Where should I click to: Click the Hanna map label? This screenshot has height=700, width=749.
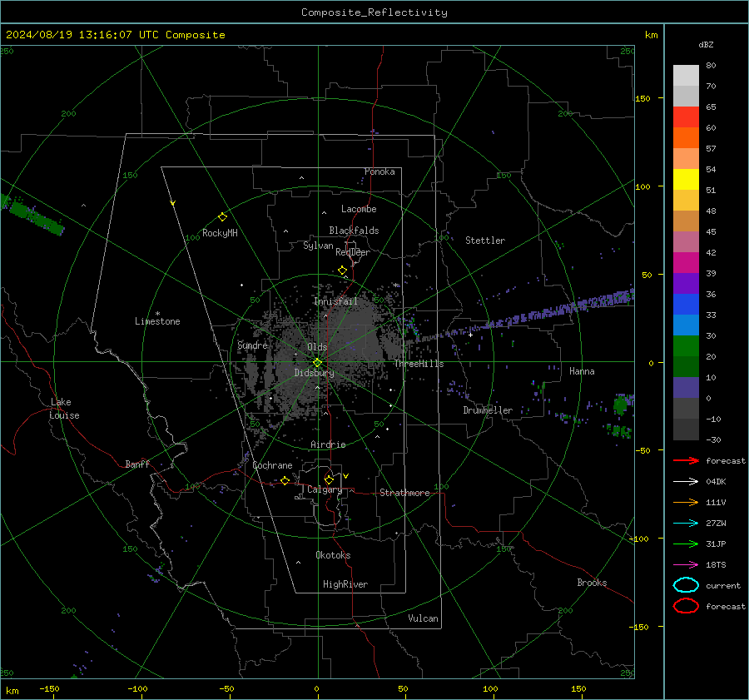582,371
